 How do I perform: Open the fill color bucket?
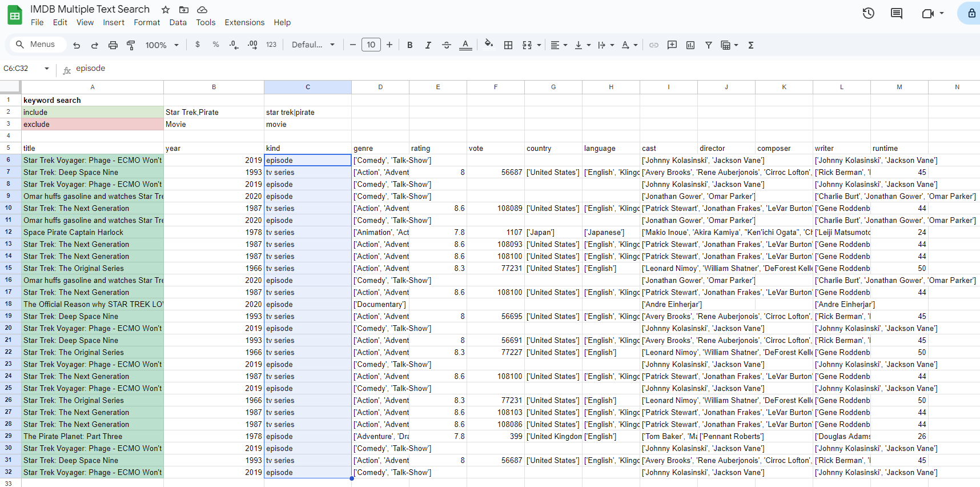[488, 44]
